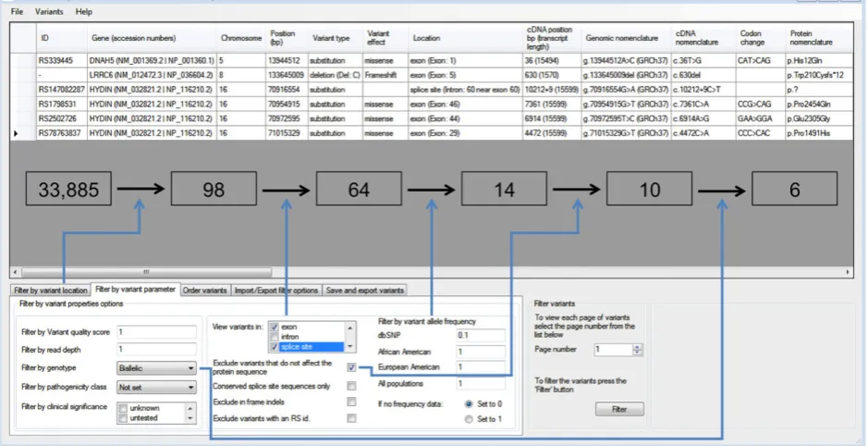Click the DNAH5 gene cell
Viewport: 868px width, 446px height.
point(152,60)
